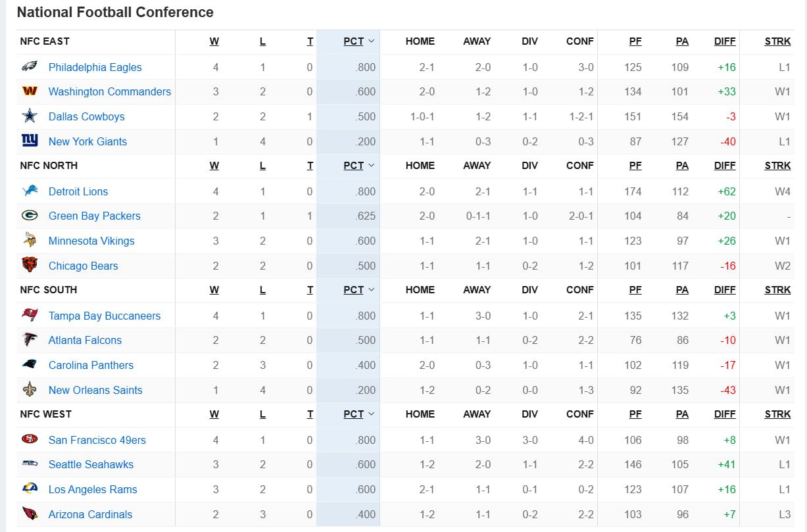Viewport: 807px width, 532px height.
Task: Sort NFC West by PCT column
Action: pos(354,414)
